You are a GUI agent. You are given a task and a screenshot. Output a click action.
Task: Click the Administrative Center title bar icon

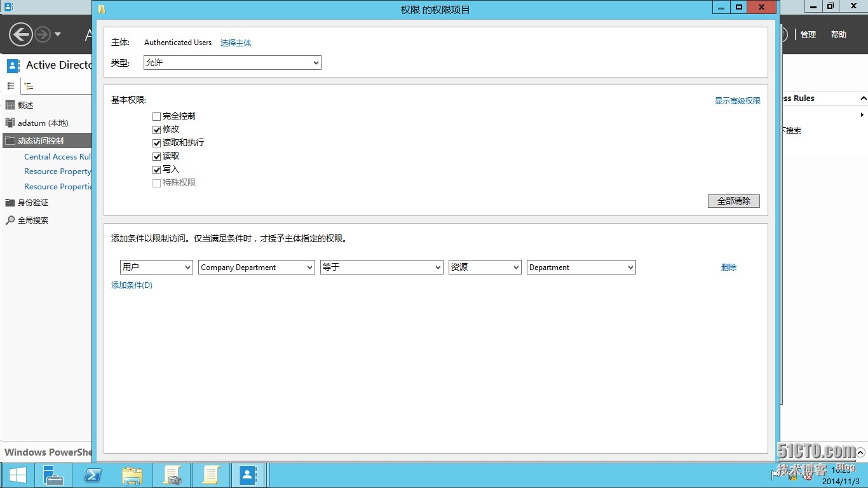point(8,7)
